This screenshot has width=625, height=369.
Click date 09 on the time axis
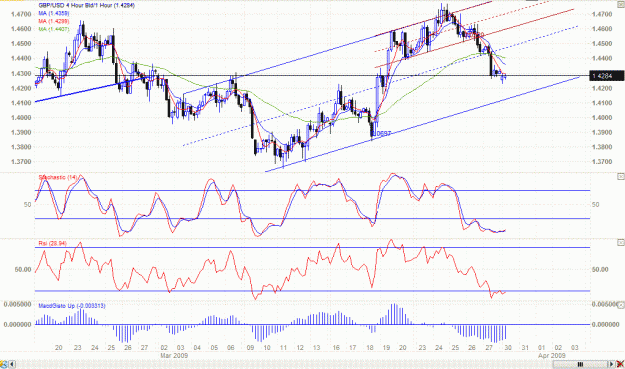[x=250, y=347]
